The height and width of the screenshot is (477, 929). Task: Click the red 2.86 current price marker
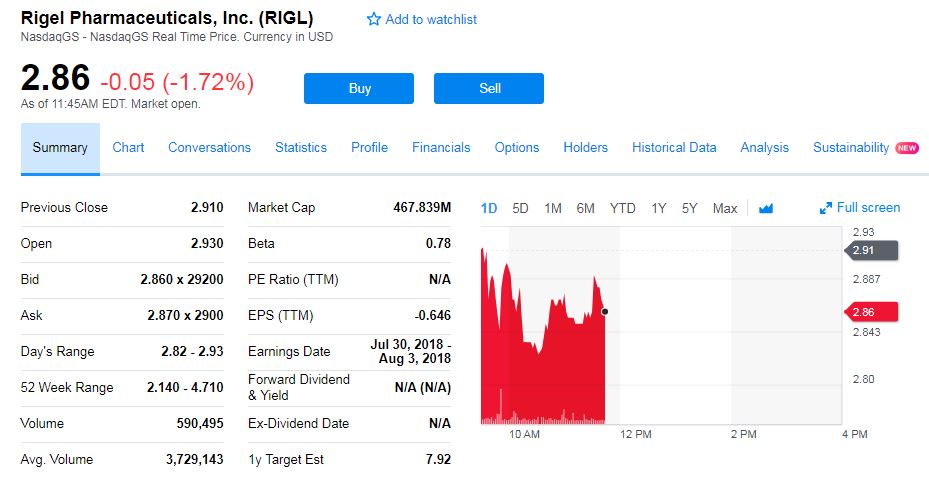[x=871, y=312]
